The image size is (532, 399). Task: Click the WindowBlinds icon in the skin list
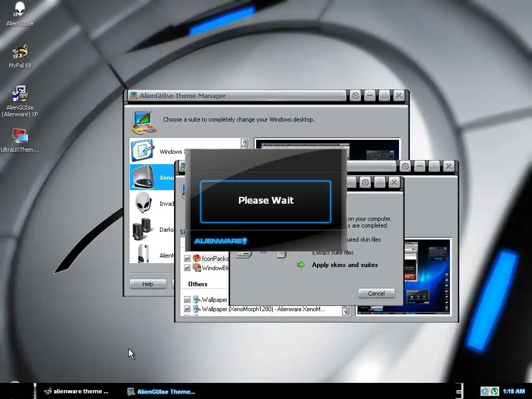coord(197,268)
